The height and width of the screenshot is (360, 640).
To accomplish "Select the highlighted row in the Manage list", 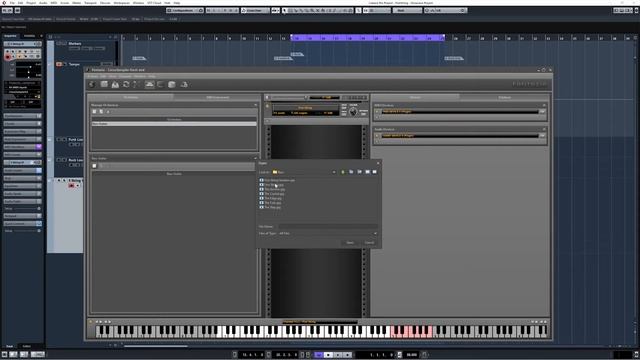I will click(174, 123).
